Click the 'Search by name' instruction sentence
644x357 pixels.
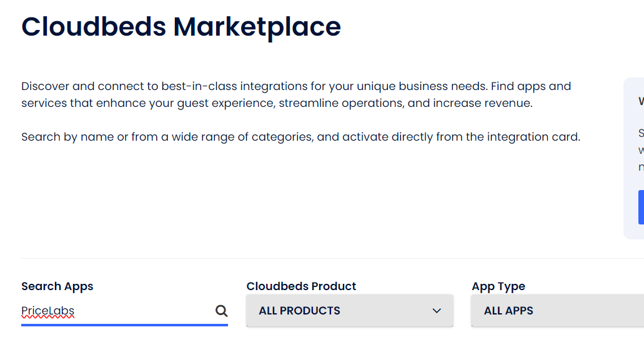tap(300, 136)
